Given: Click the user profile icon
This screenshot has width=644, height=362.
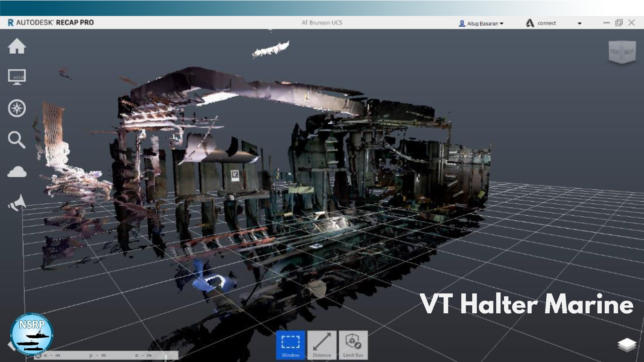Looking at the screenshot, I should tap(462, 23).
